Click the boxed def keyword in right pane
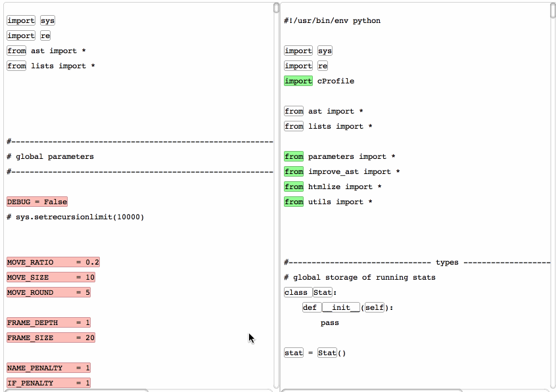This screenshot has width=556, height=392. coord(310,308)
